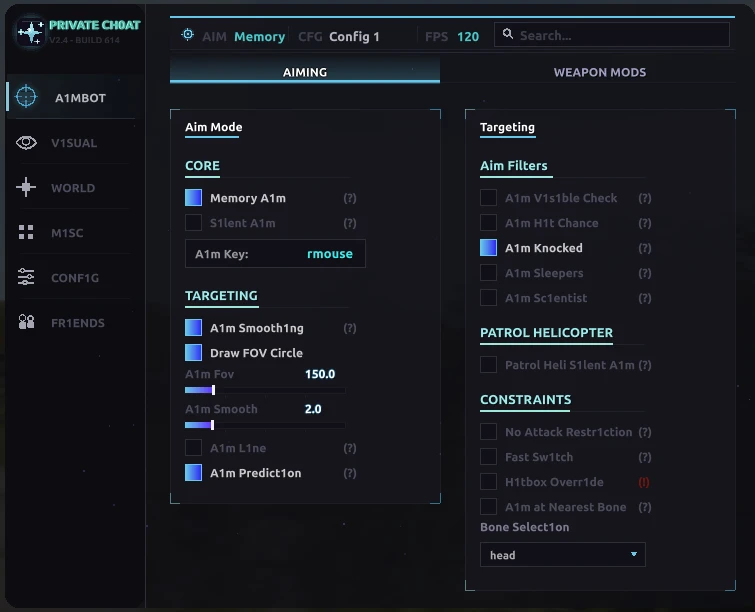The height and width of the screenshot is (612, 755).
Task: Disable the Memory A1m checkbox
Action: [x=194, y=197]
